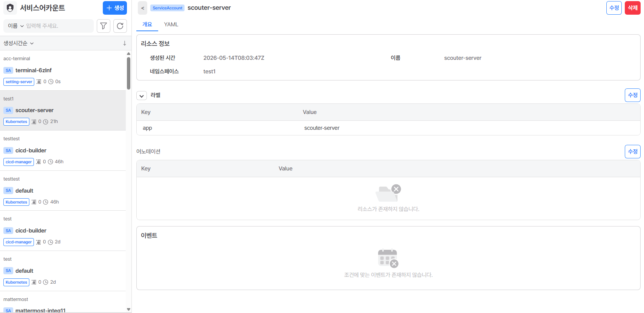The width and height of the screenshot is (644, 313).
Task: Delete the service account with 삭제
Action: pos(633,8)
